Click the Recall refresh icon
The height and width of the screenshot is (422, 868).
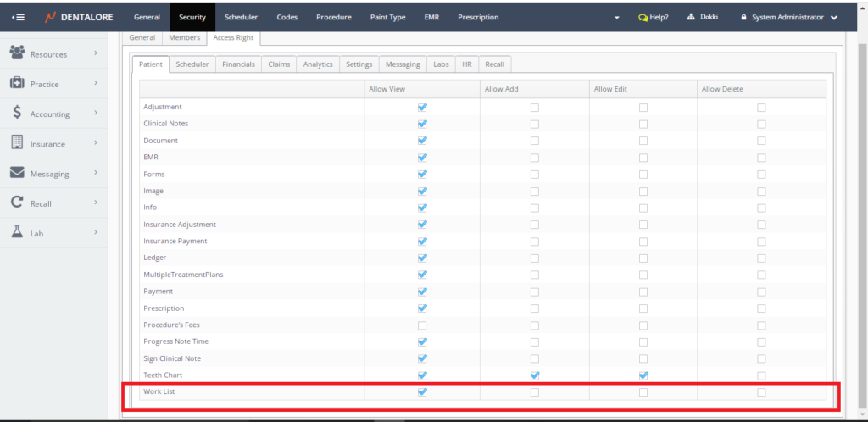tap(17, 203)
